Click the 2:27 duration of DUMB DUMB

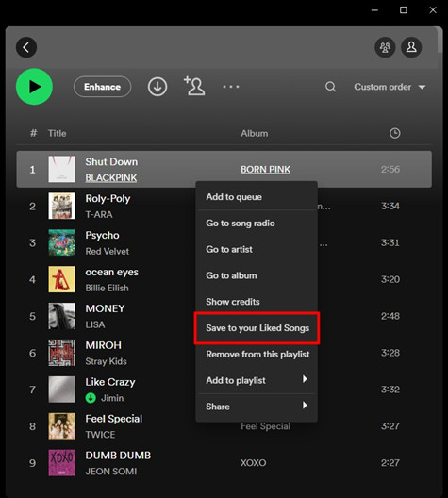coord(390,463)
